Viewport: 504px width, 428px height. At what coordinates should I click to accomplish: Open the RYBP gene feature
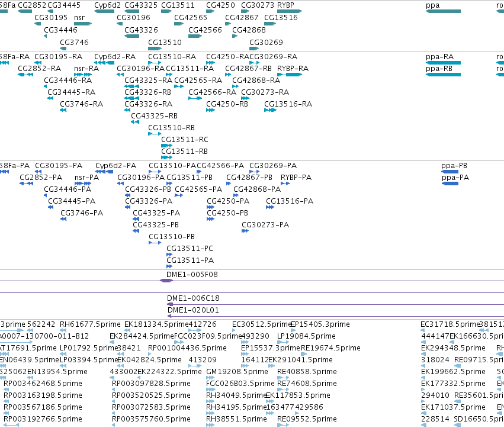(x=290, y=11)
